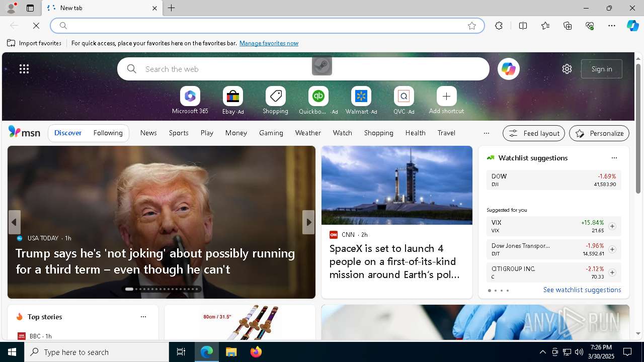Screen dimensions: 644x362
Task: Stop page loading with X button
Action: (36, 26)
